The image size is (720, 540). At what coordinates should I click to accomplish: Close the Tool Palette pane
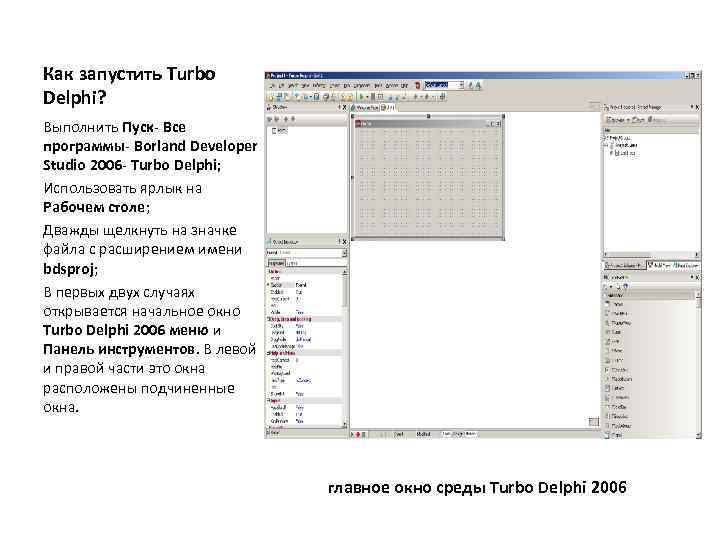[x=698, y=277]
